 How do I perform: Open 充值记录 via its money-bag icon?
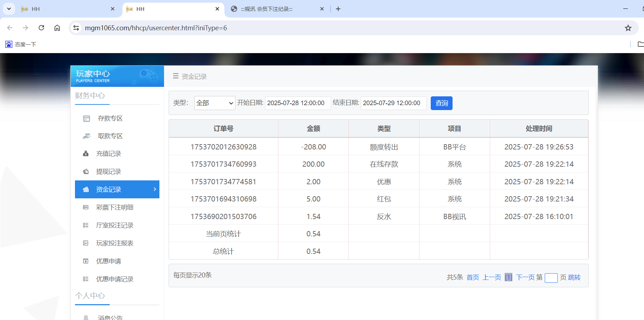coord(86,153)
